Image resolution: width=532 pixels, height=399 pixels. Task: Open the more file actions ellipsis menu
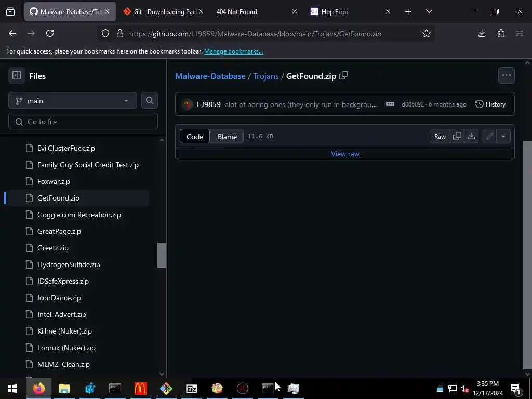tap(506, 75)
